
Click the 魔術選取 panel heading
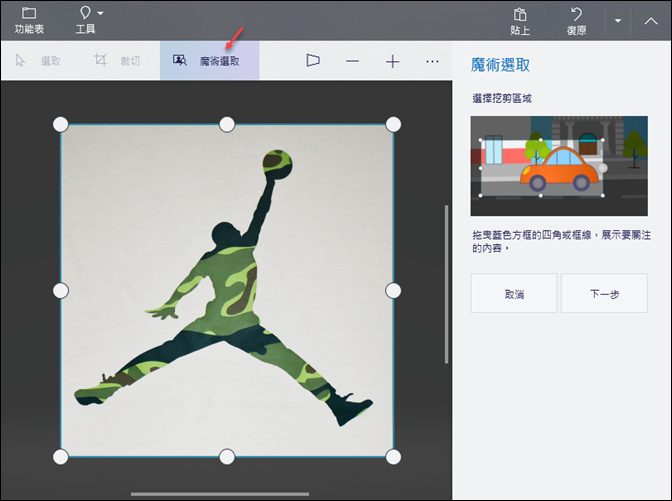tap(500, 65)
